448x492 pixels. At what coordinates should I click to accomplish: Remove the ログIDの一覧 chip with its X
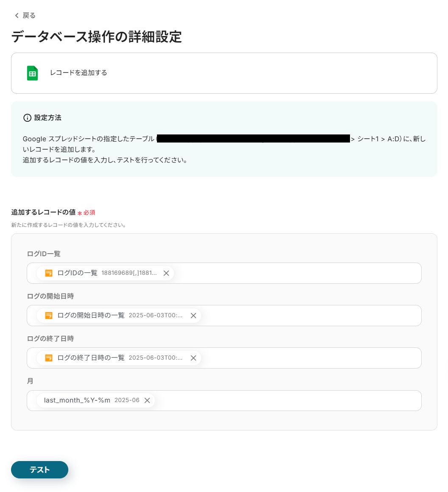tap(166, 273)
